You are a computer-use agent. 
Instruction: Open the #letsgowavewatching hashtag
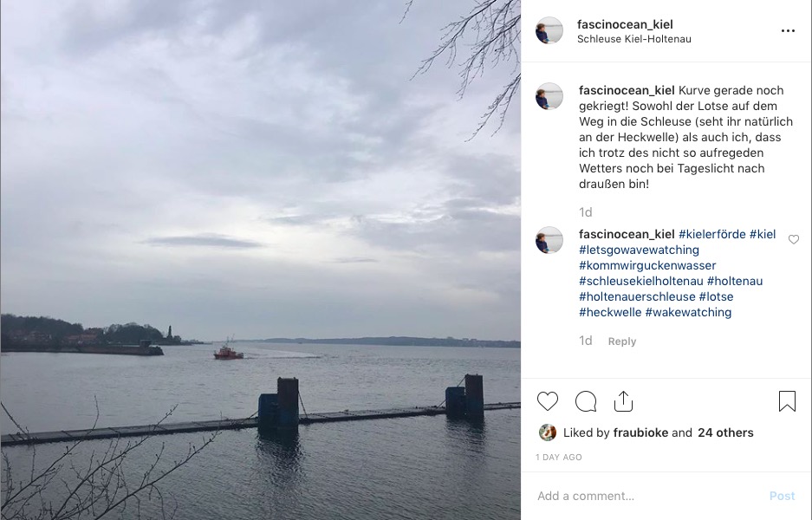click(x=639, y=250)
